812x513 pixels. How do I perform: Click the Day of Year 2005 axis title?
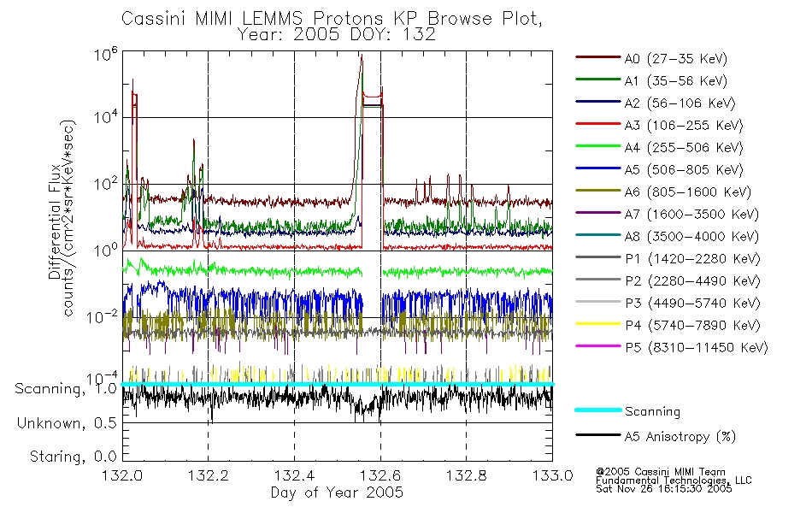tap(337, 492)
